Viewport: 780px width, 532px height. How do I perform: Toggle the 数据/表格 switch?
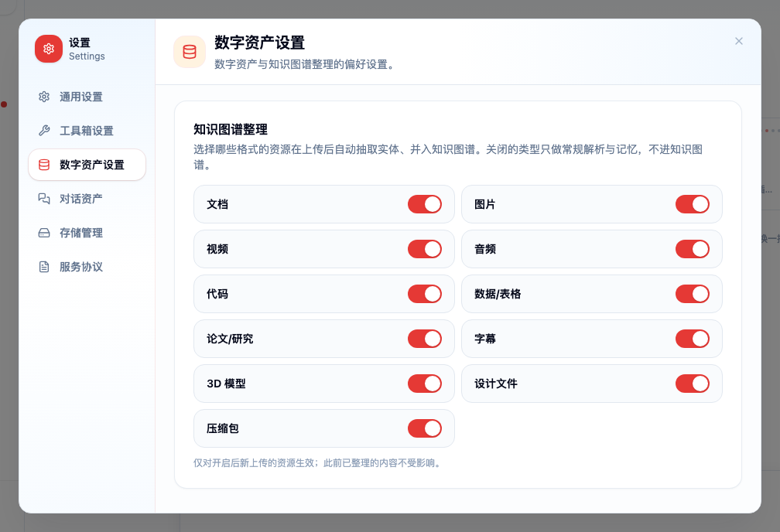693,294
